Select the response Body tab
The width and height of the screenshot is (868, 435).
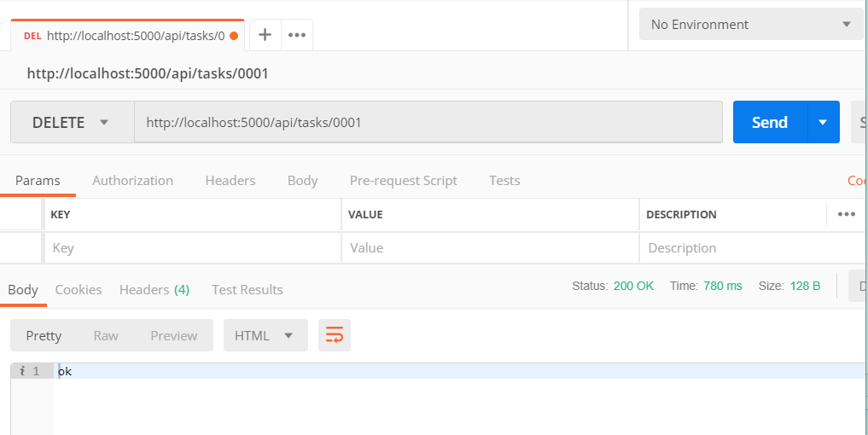click(x=23, y=290)
